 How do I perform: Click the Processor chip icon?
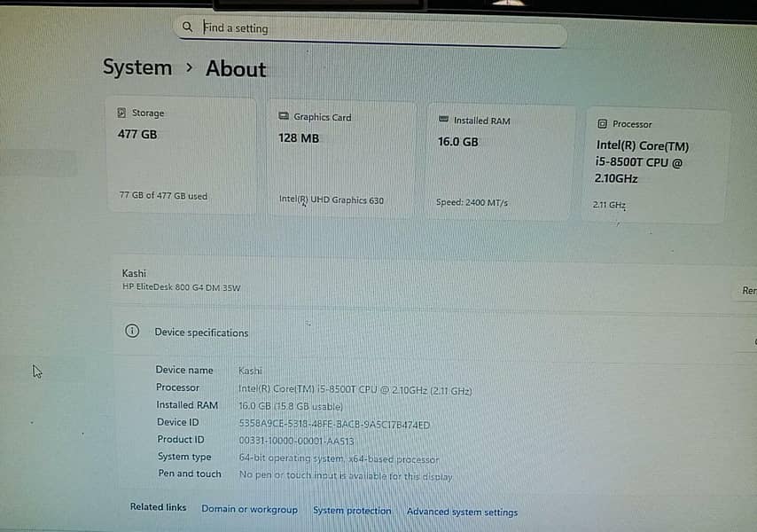(x=602, y=123)
